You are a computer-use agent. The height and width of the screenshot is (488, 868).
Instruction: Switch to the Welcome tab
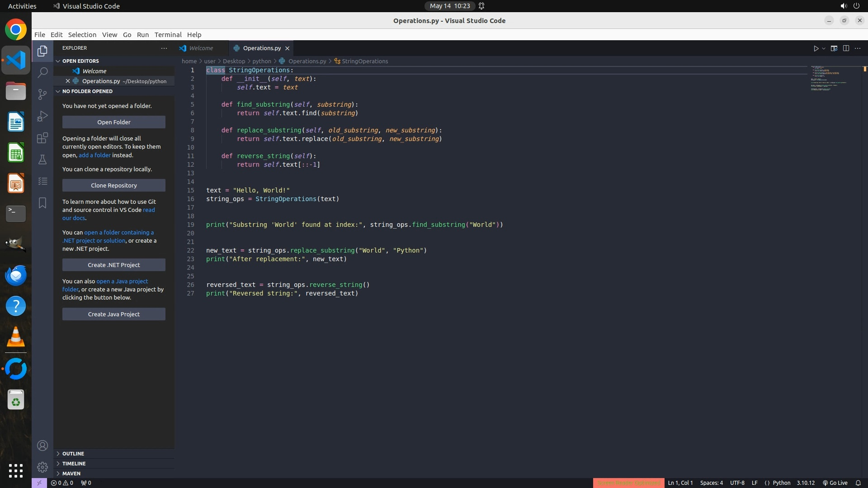pos(201,48)
